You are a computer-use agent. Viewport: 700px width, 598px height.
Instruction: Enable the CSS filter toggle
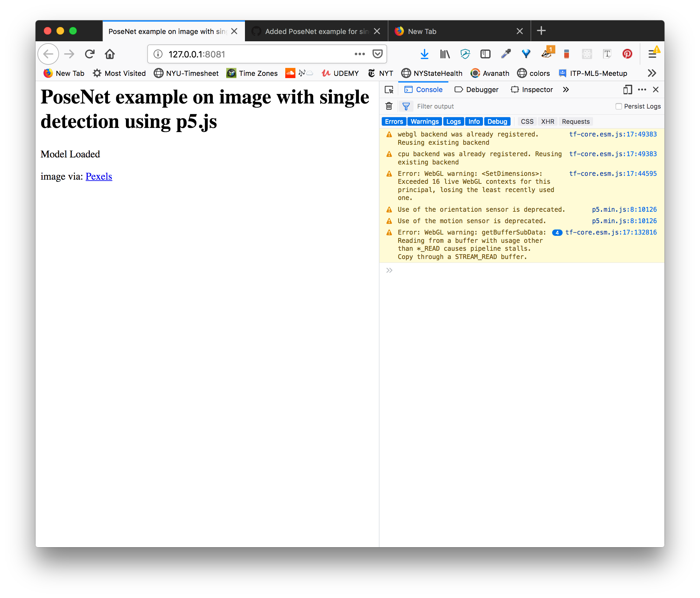(527, 121)
